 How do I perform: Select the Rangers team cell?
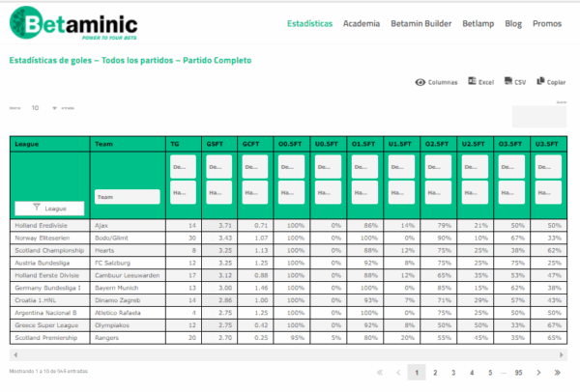click(128, 338)
